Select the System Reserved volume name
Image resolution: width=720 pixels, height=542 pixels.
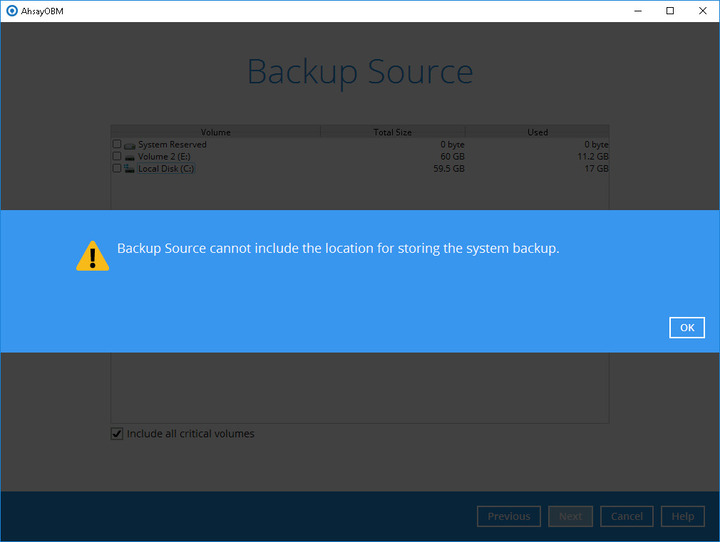click(172, 144)
